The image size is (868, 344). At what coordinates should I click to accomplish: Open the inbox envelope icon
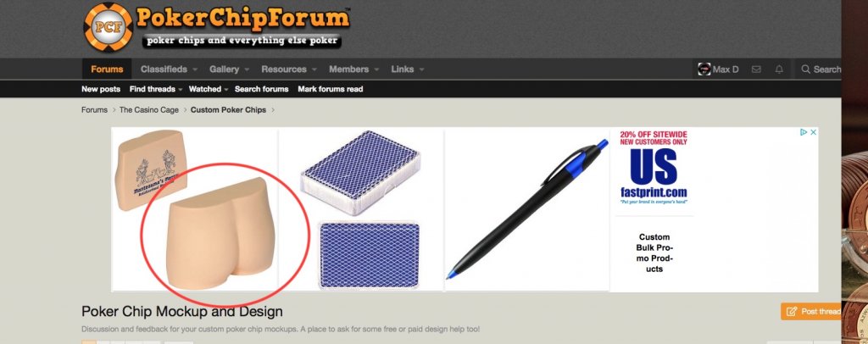755,69
